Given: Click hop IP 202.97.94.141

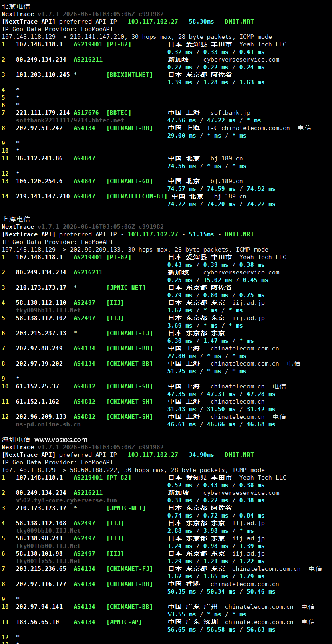Looking at the screenshot, I should coord(39,607).
